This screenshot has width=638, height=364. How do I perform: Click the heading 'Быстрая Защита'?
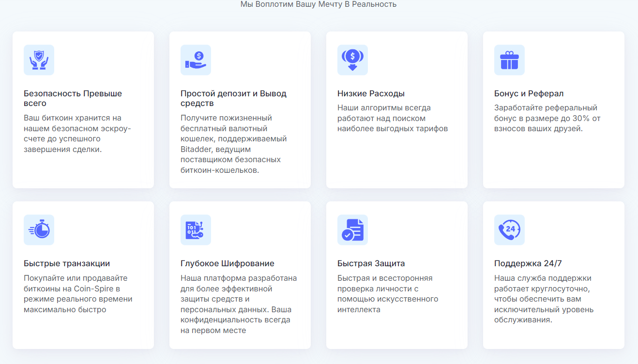tap(371, 263)
